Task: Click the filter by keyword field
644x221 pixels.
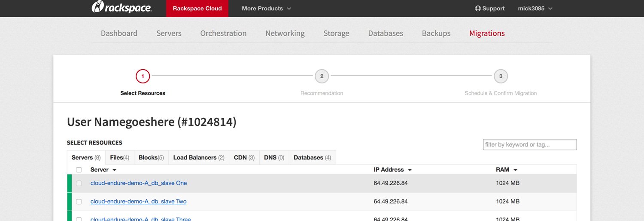Action: click(x=529, y=145)
